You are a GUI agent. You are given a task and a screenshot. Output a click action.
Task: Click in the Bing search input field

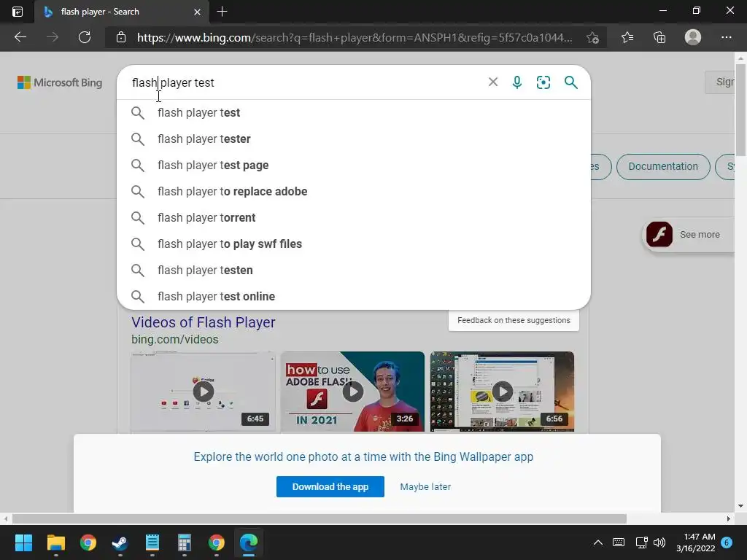click(x=305, y=82)
